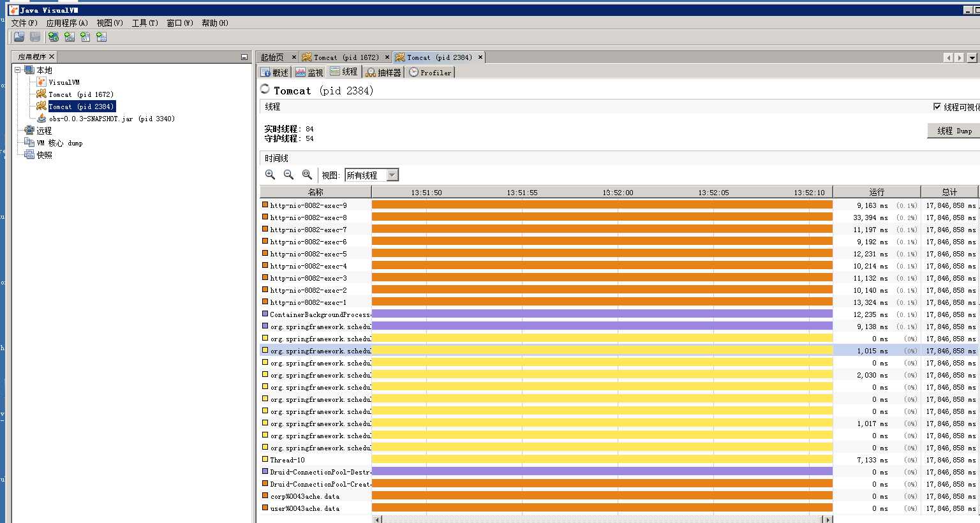Open the 工具(T) menu
980x523 pixels.
click(x=145, y=23)
